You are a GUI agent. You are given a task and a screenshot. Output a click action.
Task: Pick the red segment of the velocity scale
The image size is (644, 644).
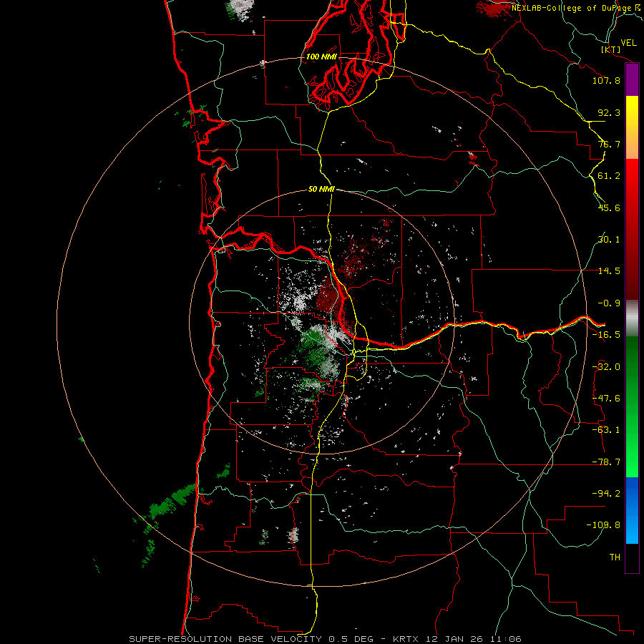pyautogui.click(x=632, y=229)
